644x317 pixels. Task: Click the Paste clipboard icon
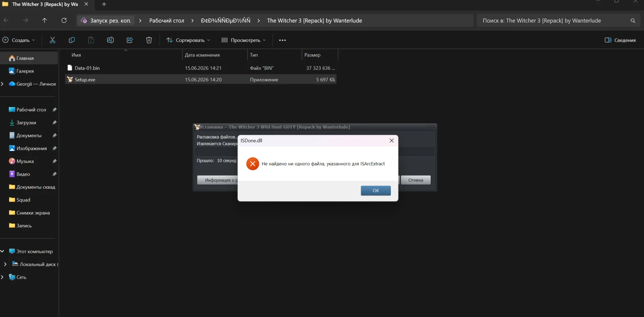(91, 40)
